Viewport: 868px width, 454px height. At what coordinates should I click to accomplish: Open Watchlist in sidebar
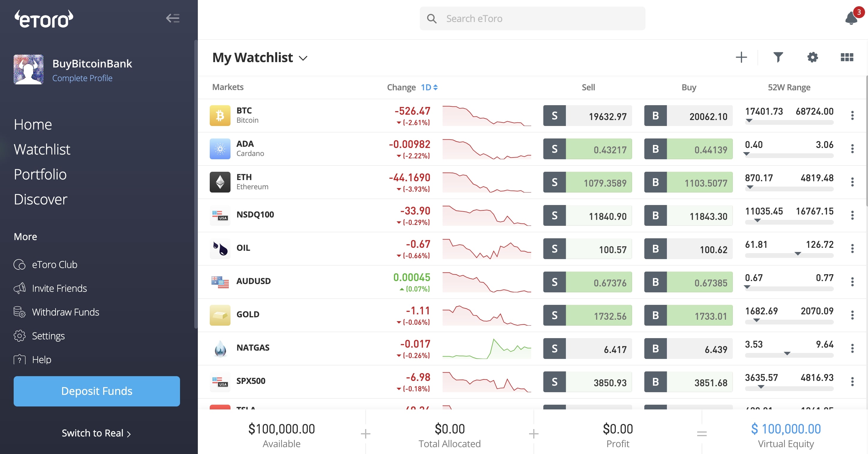coord(42,150)
